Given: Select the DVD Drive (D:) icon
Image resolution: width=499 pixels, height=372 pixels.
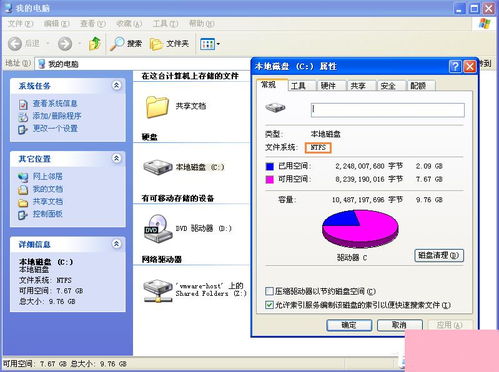Looking at the screenshot, I should pyautogui.click(x=158, y=228).
